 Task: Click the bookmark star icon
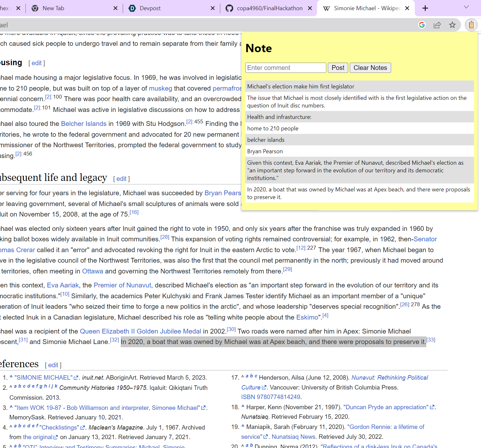click(x=452, y=25)
